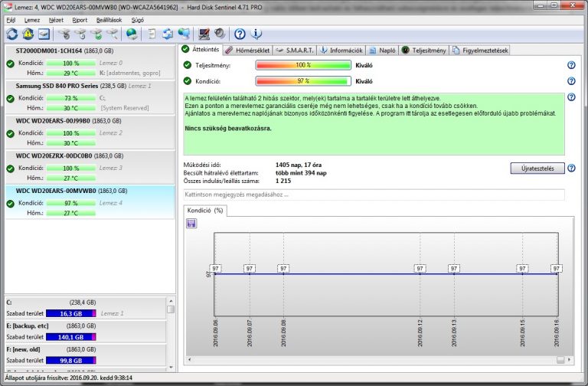Open the globe icon in the toolbar
Image resolution: width=588 pixels, height=386 pixels.
[131, 34]
